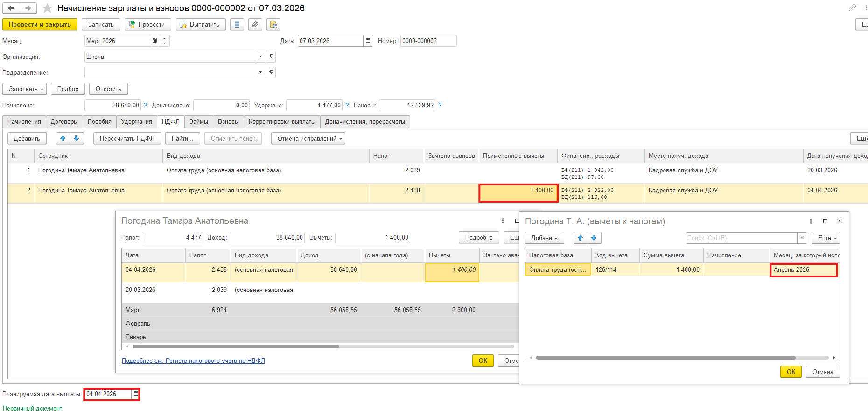Viewport: 868px width, 411px height.
Task: Switch to the Договоры tab
Action: tap(64, 122)
